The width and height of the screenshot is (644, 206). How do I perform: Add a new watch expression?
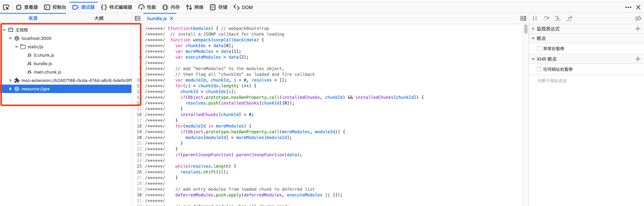coord(638,29)
